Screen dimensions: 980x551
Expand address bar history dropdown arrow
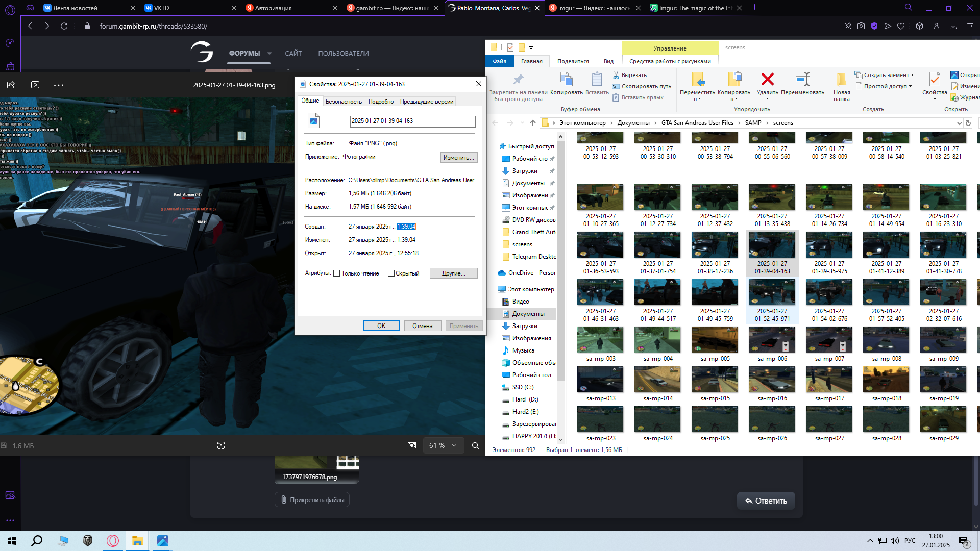(x=959, y=123)
